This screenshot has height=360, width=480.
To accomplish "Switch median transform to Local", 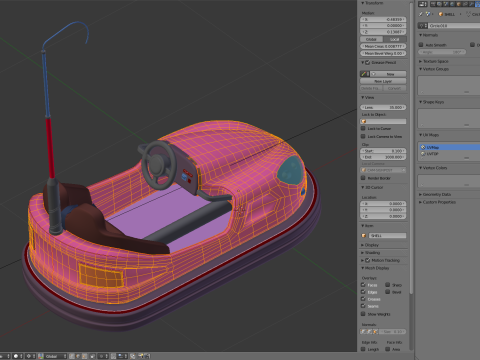I will point(395,39).
